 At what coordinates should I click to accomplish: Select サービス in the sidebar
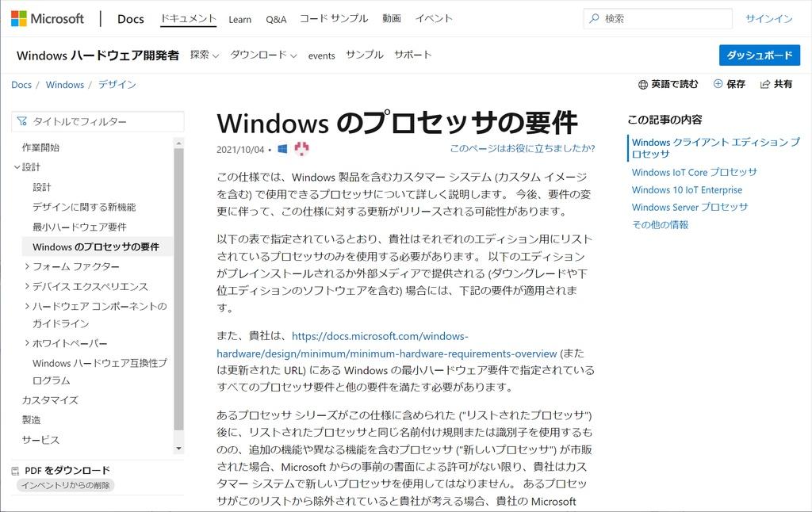click(40, 440)
